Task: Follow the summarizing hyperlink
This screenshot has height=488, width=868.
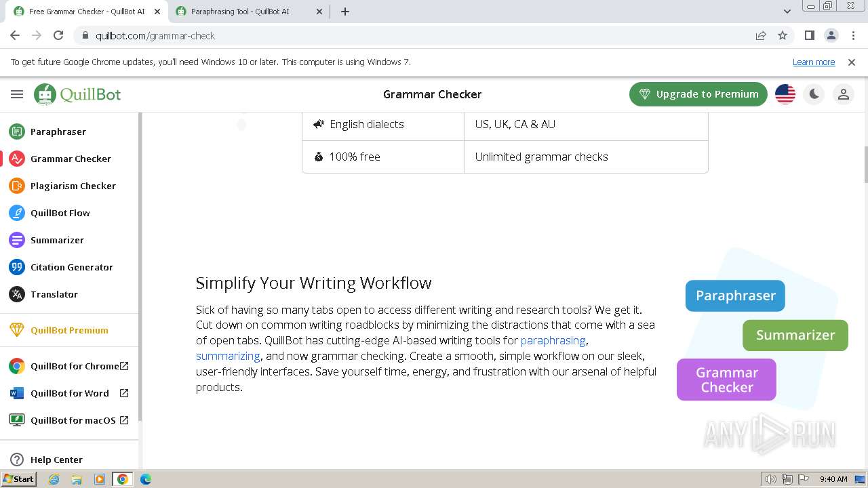Action: [x=228, y=356]
